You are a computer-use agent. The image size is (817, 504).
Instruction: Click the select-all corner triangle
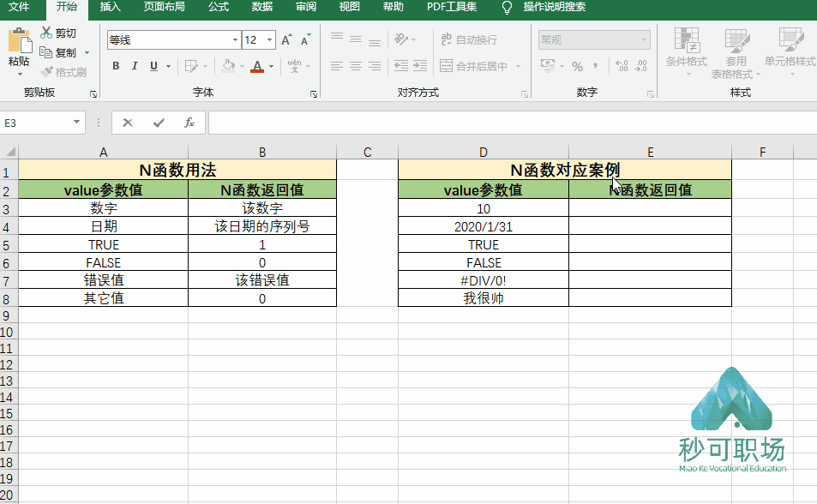pyautogui.click(x=10, y=152)
